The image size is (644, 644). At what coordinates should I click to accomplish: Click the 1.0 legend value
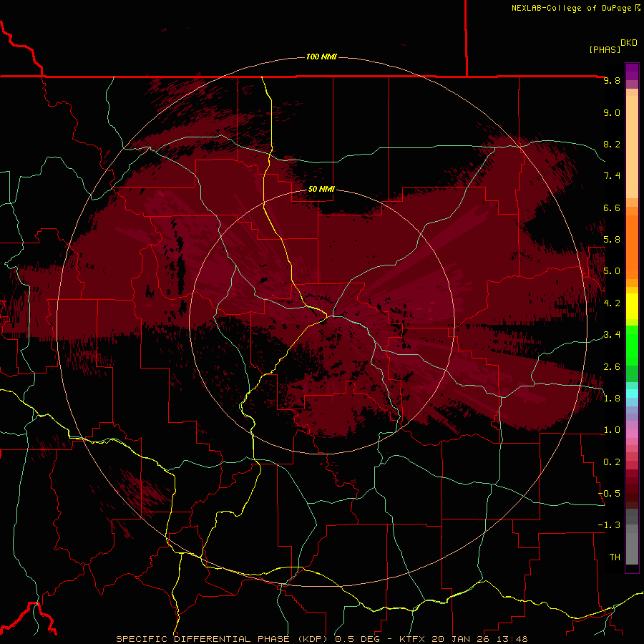612,430
